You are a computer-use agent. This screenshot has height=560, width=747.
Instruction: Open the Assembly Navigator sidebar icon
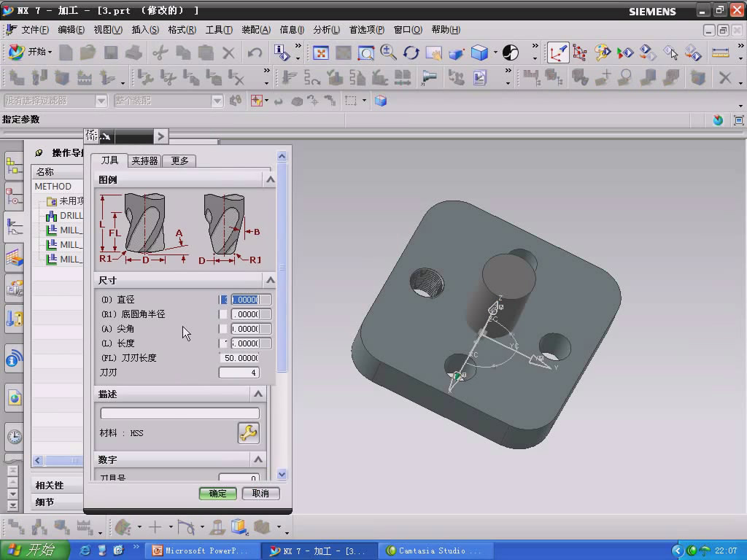pos(14,166)
